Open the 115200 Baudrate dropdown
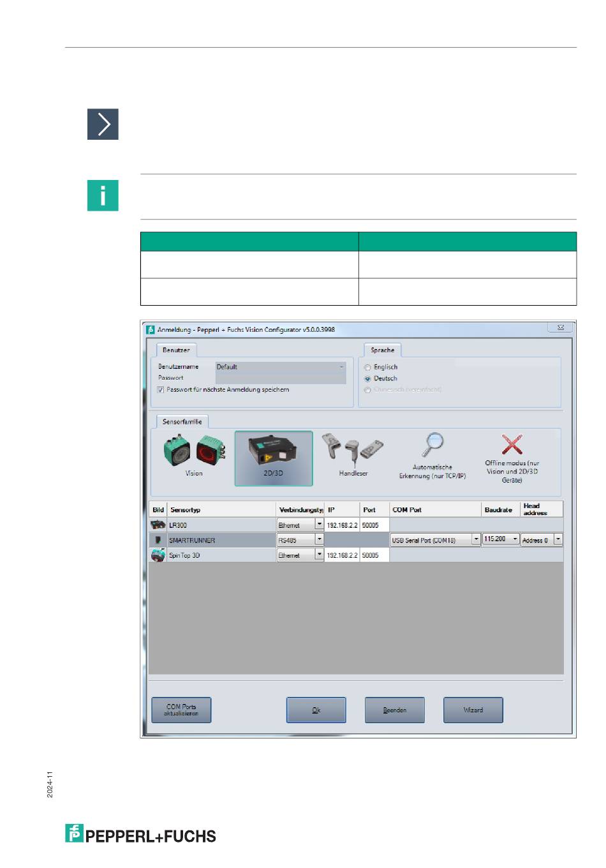Image resolution: width=606 pixels, height=868 pixels. [515, 539]
